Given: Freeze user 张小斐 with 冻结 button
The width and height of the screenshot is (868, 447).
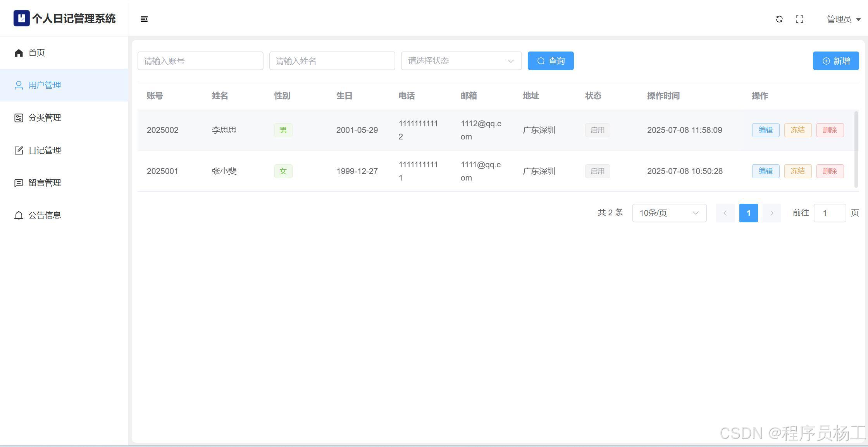Looking at the screenshot, I should [x=797, y=171].
